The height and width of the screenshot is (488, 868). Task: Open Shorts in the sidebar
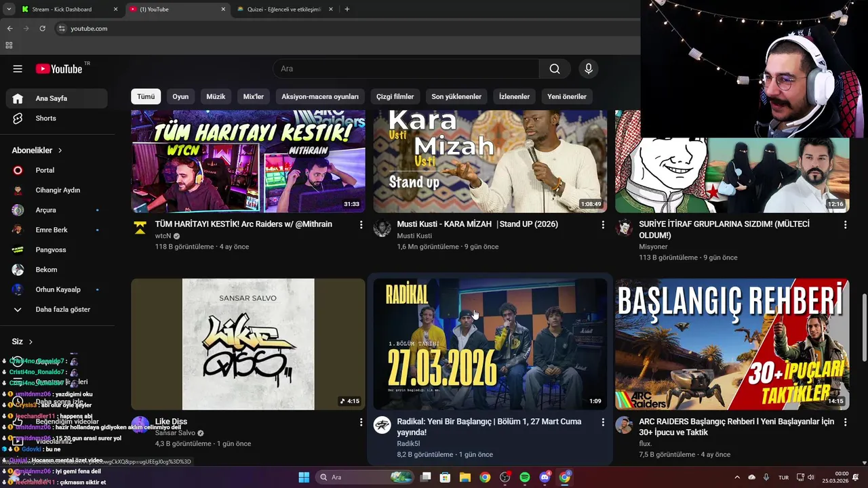point(57,118)
